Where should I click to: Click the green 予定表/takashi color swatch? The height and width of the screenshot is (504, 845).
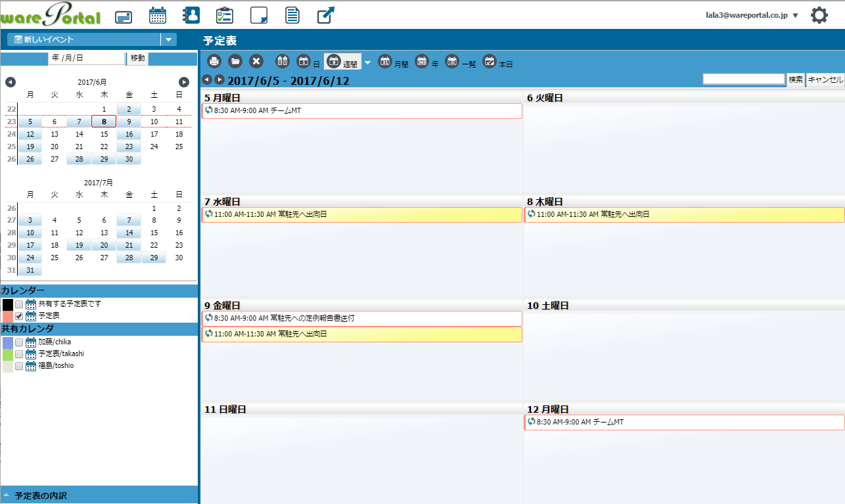pyautogui.click(x=8, y=354)
